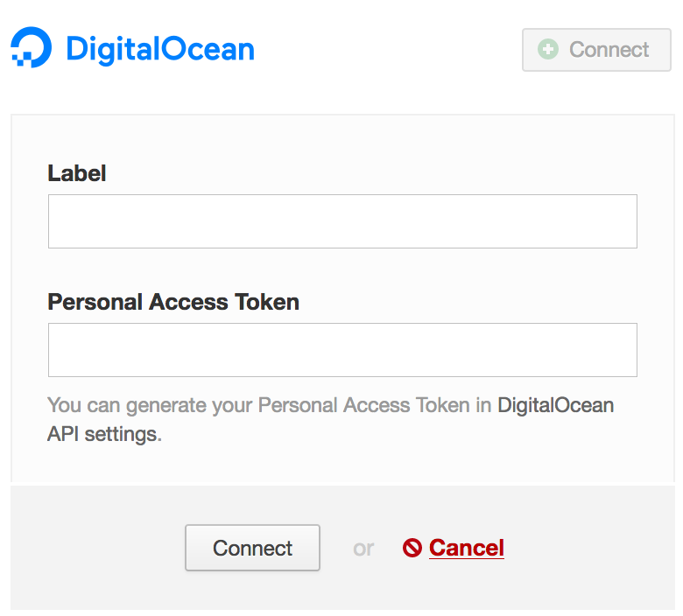Click the word "DigitalOcean" in the help sentence

coord(556,405)
